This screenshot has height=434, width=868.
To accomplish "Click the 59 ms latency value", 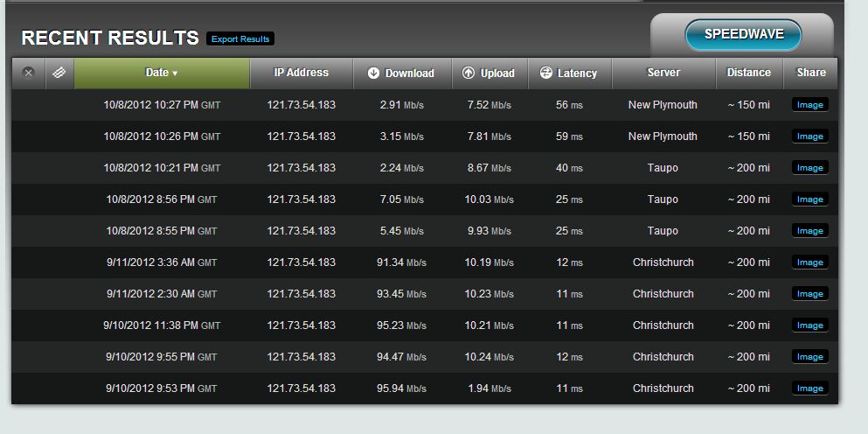I will [x=569, y=136].
